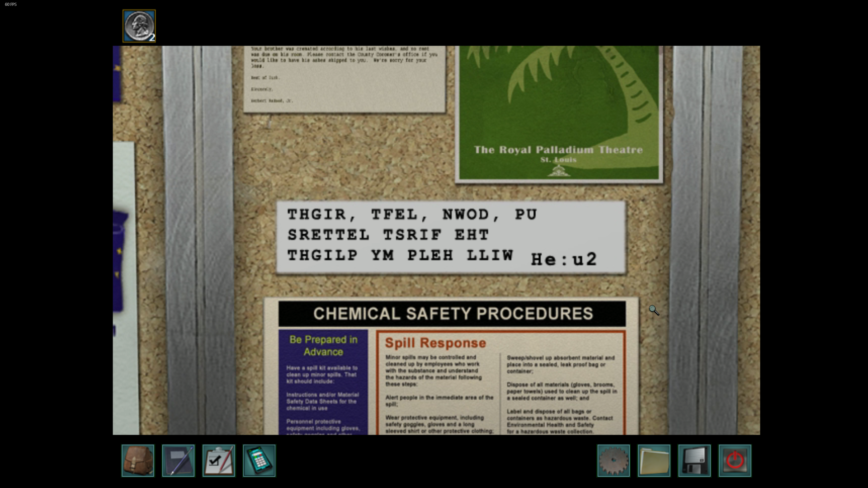Open the green cell phone

pos(259,460)
